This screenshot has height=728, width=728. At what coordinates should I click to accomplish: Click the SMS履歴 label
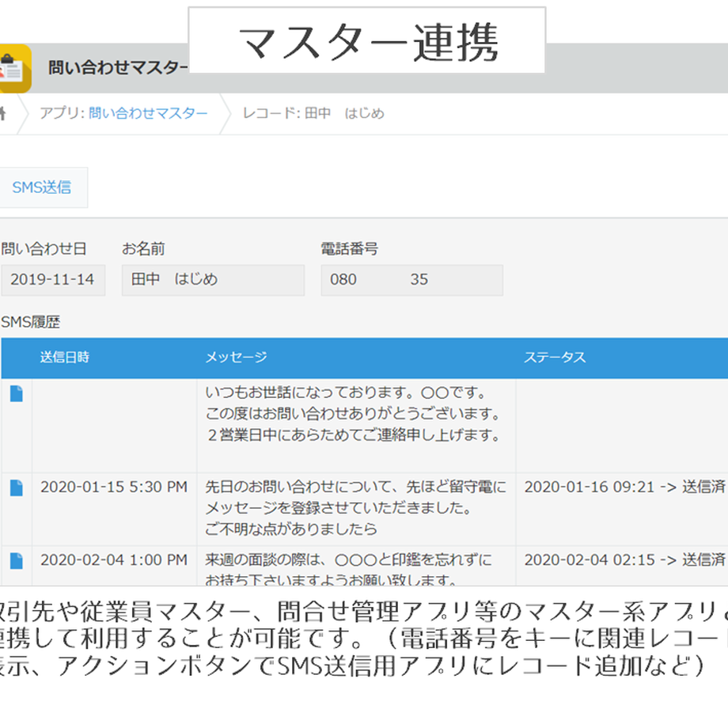pos(31,322)
